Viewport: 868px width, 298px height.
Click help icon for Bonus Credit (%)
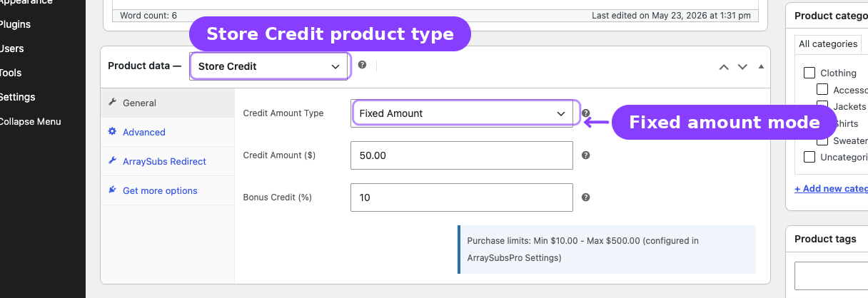click(x=585, y=197)
